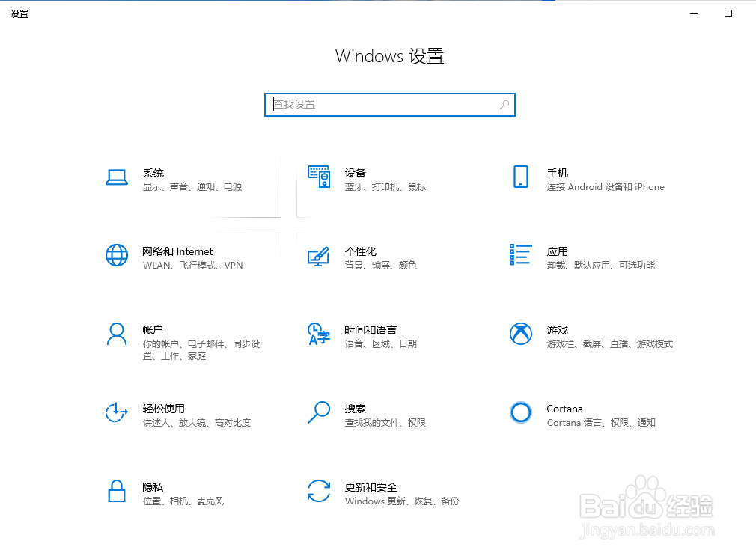The image size is (756, 556).
Task: Open the 手机 phone icon
Action: click(x=521, y=177)
